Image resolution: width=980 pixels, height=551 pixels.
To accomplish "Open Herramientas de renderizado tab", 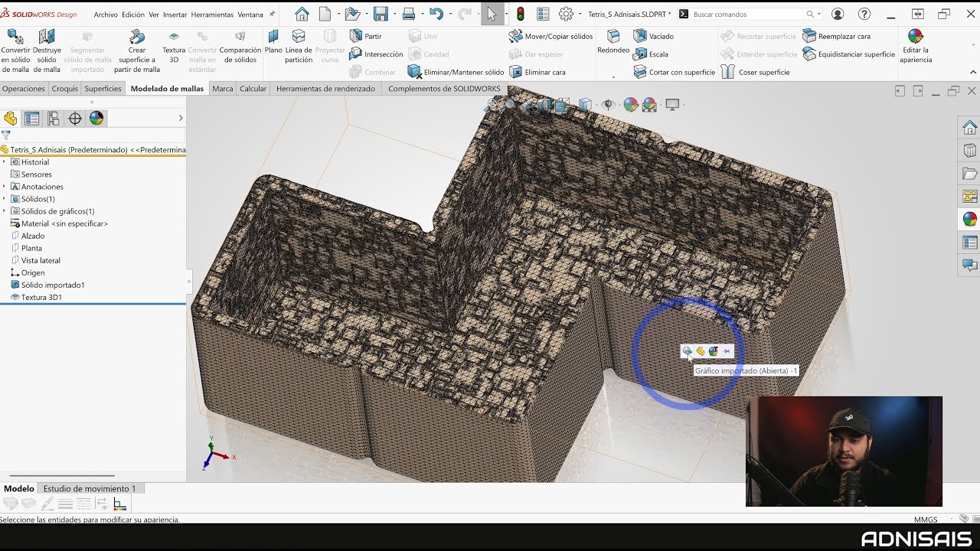I will click(x=325, y=89).
